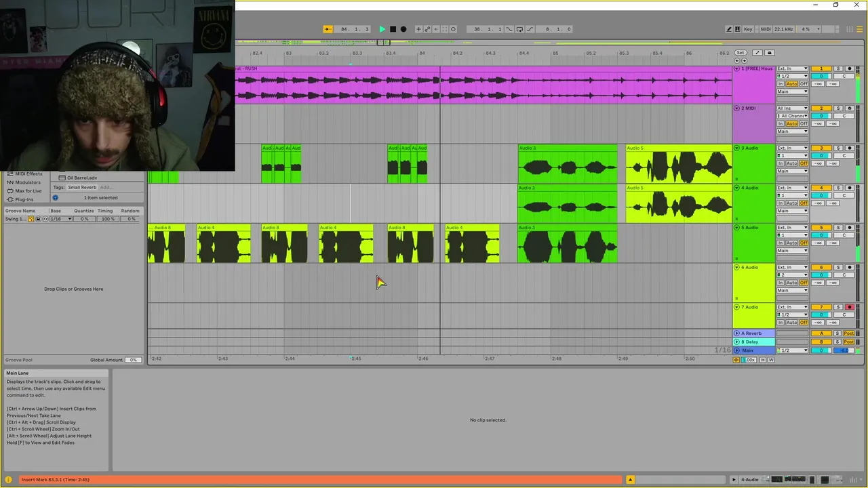Set track 3 Audio monitor to Auto
868x488 pixels.
coord(791,163)
